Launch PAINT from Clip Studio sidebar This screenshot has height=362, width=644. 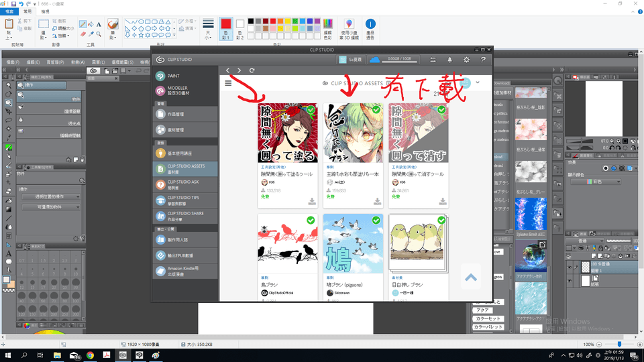click(185, 76)
